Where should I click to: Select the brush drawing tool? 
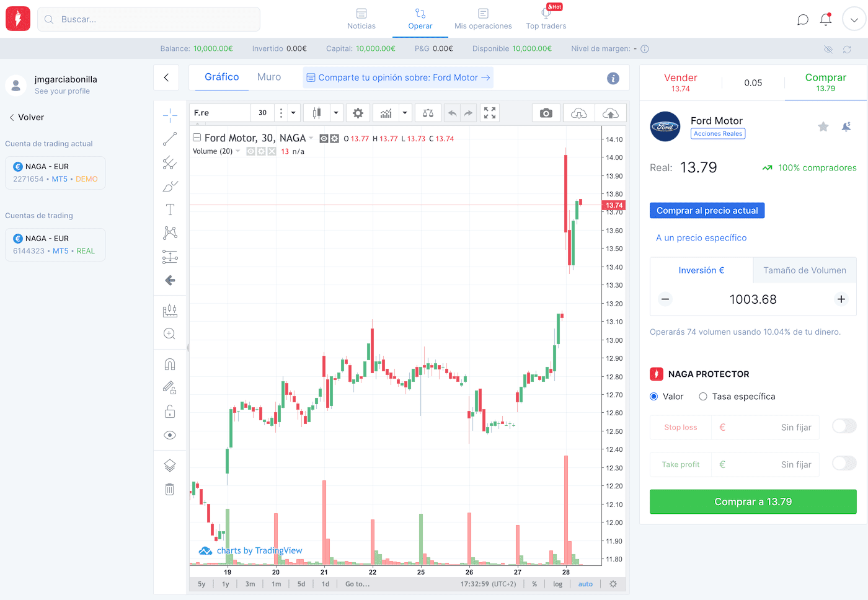point(170,186)
